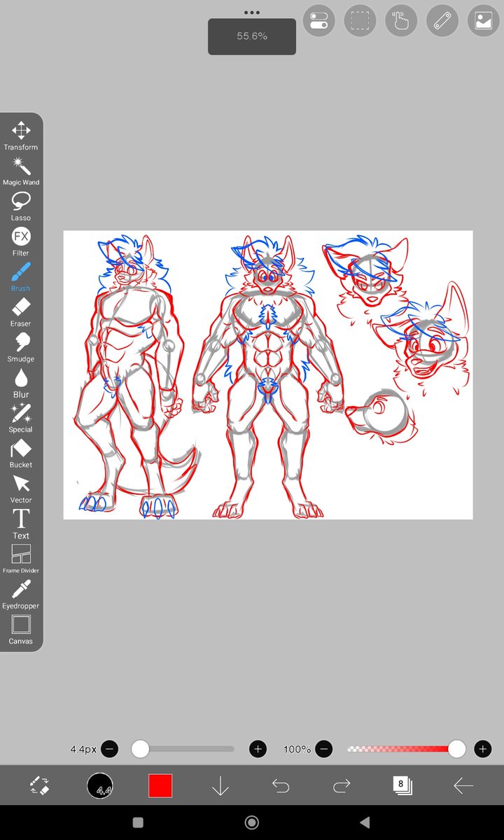Go back with the left arrow
504x840 pixels.
click(x=463, y=785)
